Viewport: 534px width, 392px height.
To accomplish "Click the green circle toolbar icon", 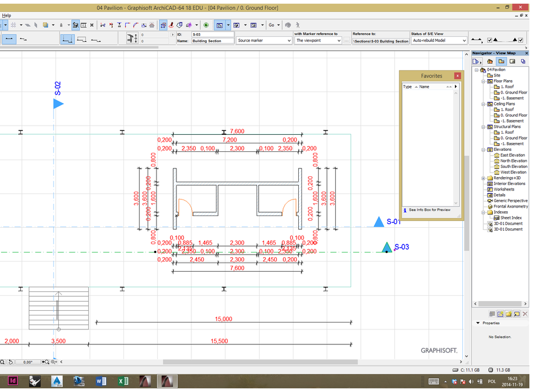I will tap(206, 25).
